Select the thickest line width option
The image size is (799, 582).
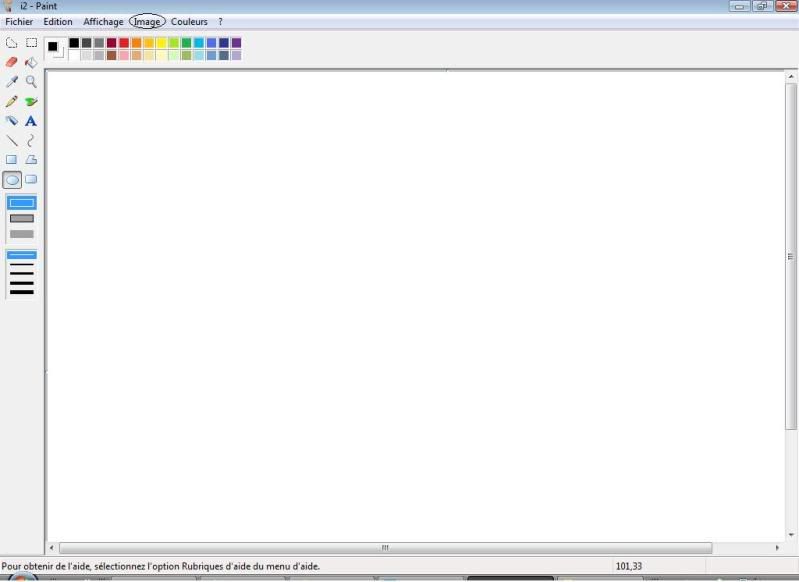point(21,292)
